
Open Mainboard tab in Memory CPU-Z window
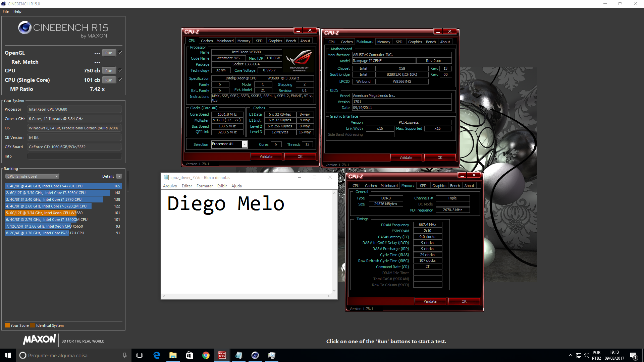tap(389, 186)
